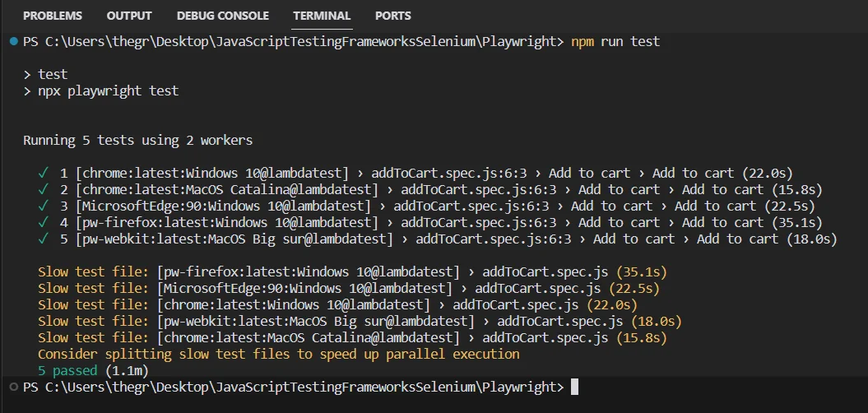868x413 pixels.
Task: Click the slow test file line for pw-firefox
Action: (353, 272)
